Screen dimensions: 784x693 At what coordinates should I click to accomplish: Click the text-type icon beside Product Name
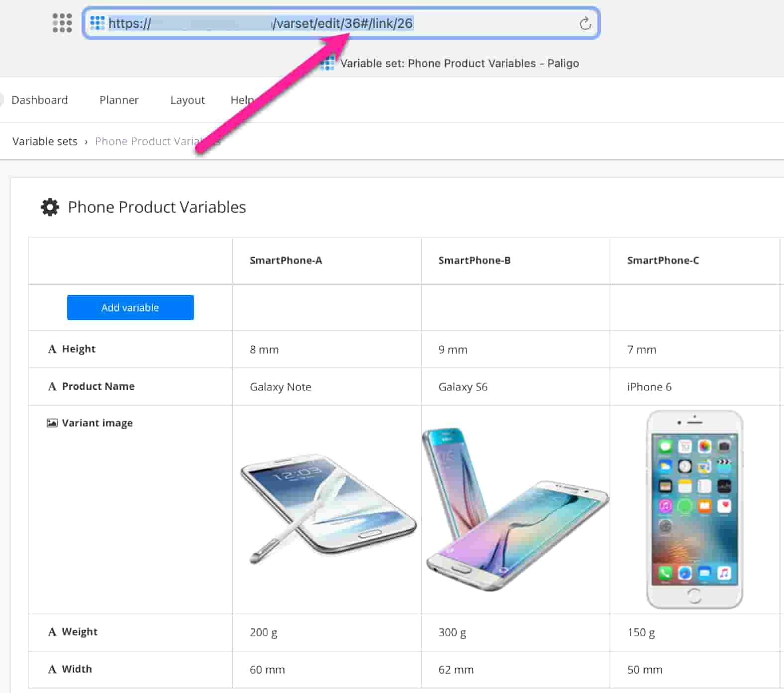click(x=52, y=386)
